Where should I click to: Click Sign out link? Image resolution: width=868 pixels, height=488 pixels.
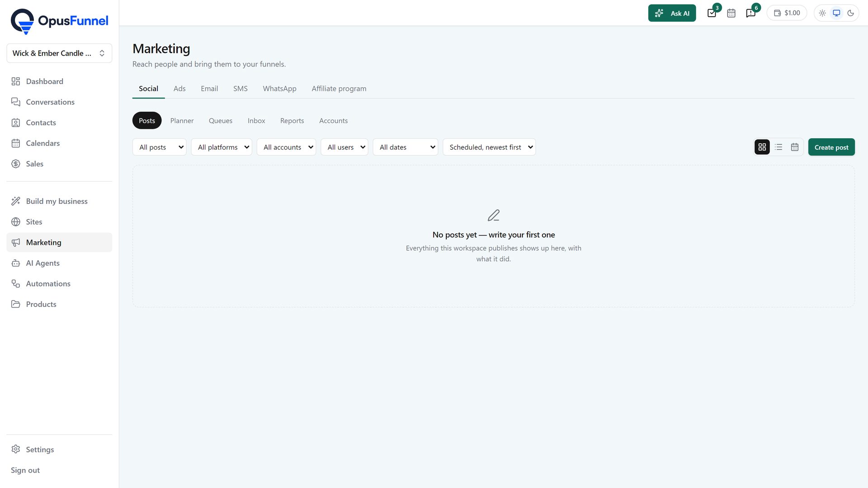[x=25, y=470]
